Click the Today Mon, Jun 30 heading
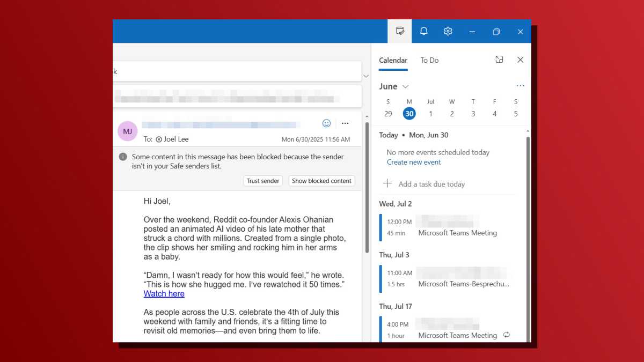Screen dimensions: 644x362 click(413, 135)
